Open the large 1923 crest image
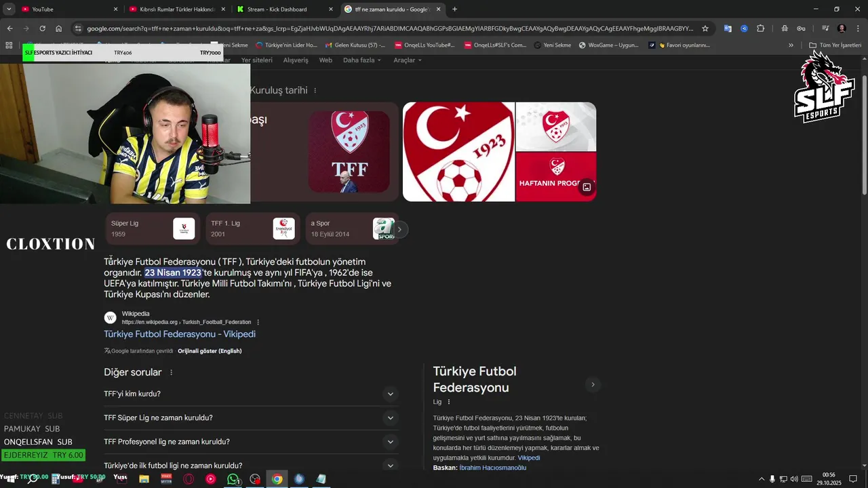 pos(459,152)
